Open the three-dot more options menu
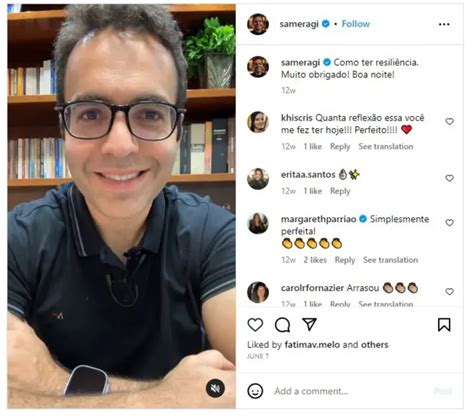 click(444, 24)
